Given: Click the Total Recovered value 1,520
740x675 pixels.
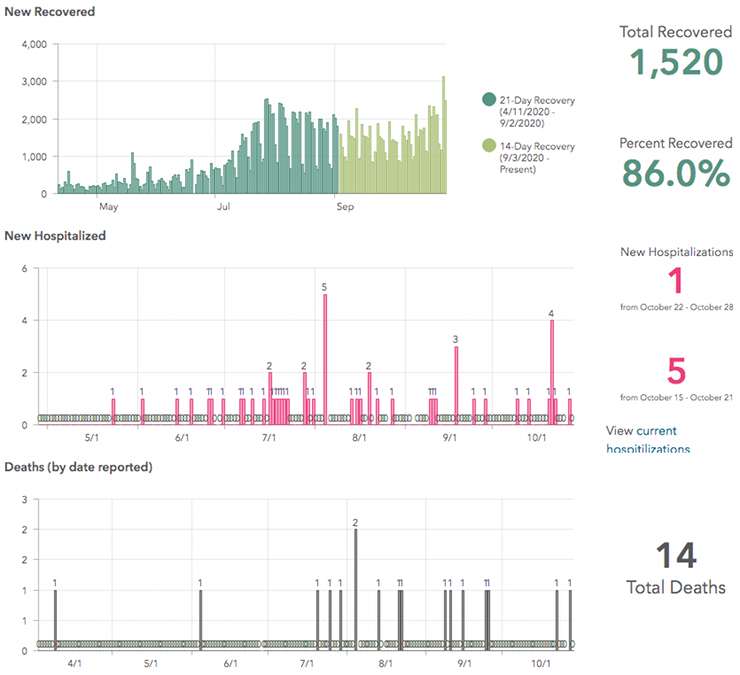Looking at the screenshot, I should [x=676, y=62].
